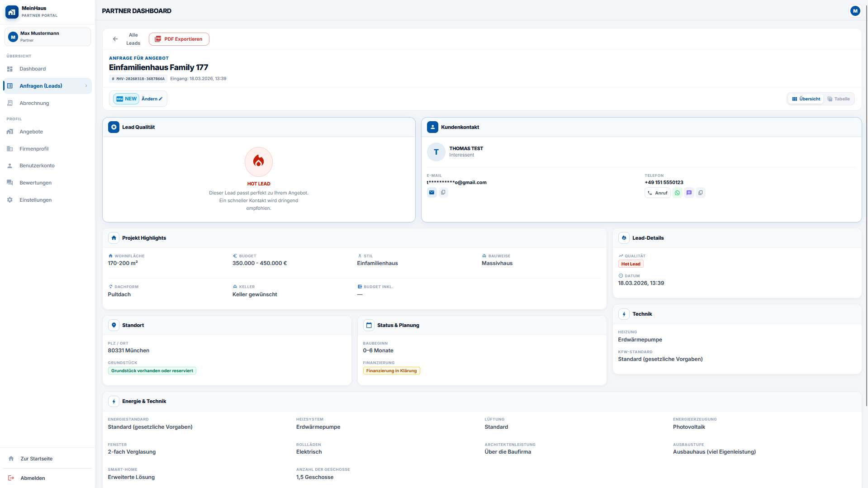This screenshot has height=488, width=868.
Task: Switch to Tabelle view
Action: click(x=838, y=99)
